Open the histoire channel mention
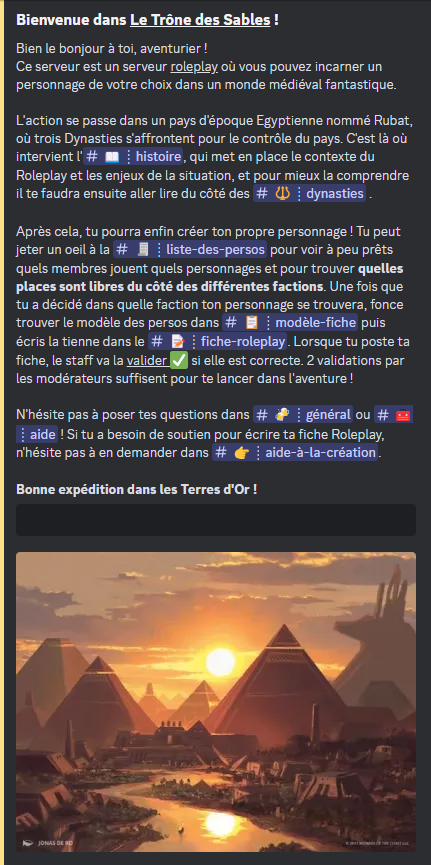Screen dimensions: 431x865 (x=133, y=157)
